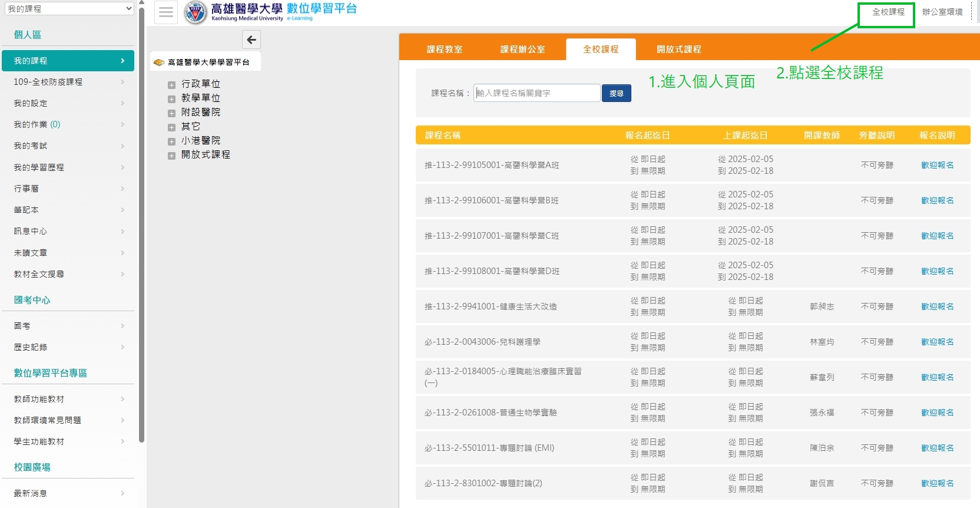Expand the 教學單位 tree node
Image resolution: width=980 pixels, height=508 pixels.
tap(171, 99)
